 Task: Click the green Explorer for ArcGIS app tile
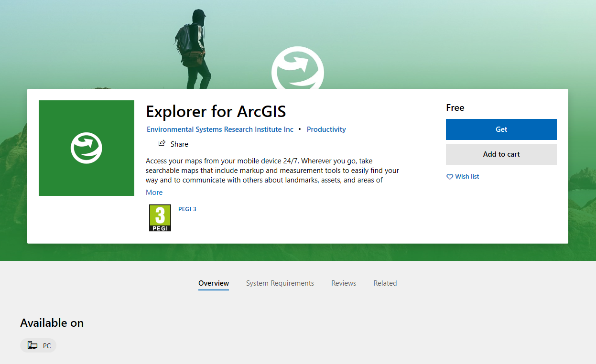point(87,148)
